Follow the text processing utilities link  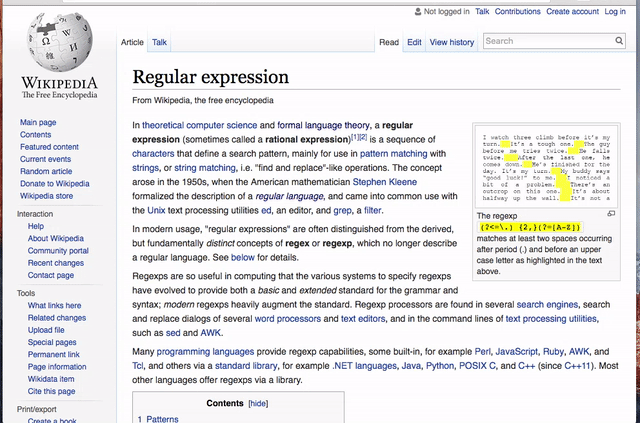point(551,318)
